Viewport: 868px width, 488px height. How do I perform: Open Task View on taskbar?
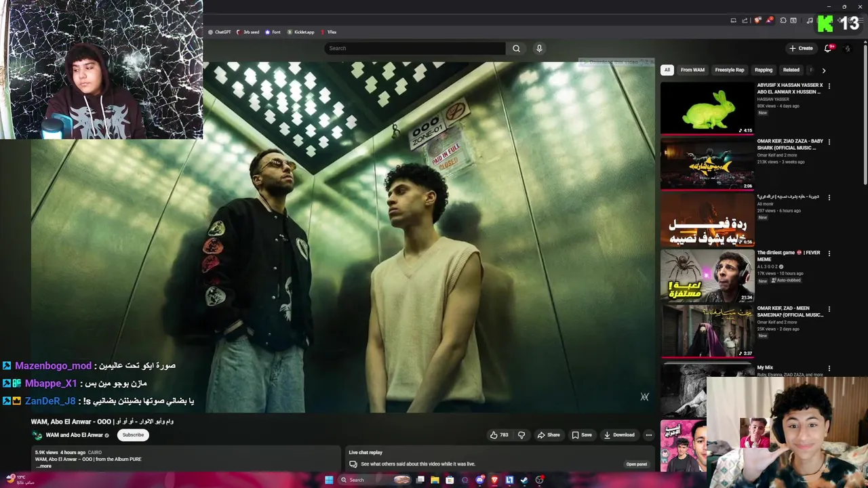click(x=420, y=480)
